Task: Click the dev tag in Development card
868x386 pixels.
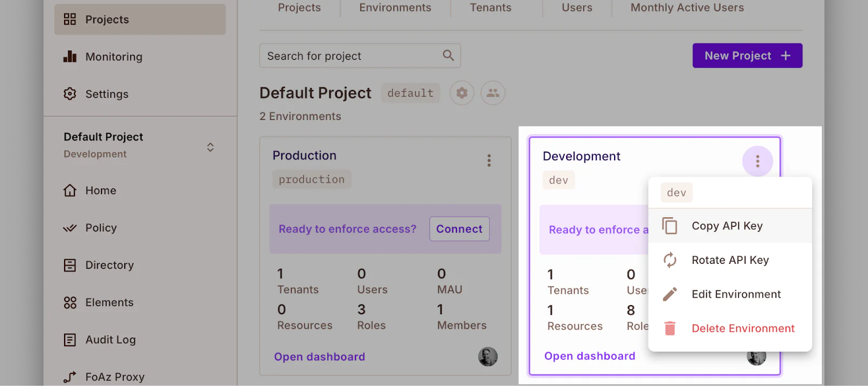Action: pos(559,180)
